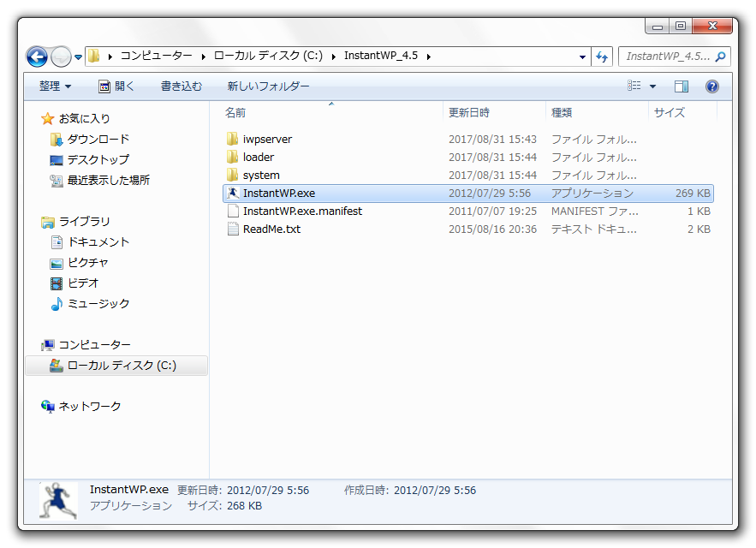Change view using the view icon
Image resolution: width=756 pixels, height=548 pixels.
(x=634, y=86)
